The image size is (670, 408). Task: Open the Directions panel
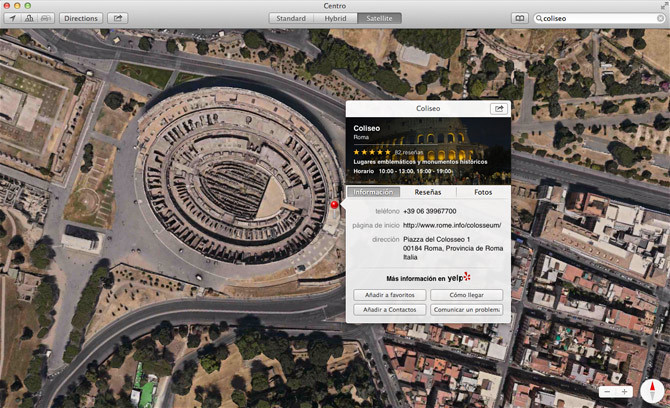(x=80, y=18)
